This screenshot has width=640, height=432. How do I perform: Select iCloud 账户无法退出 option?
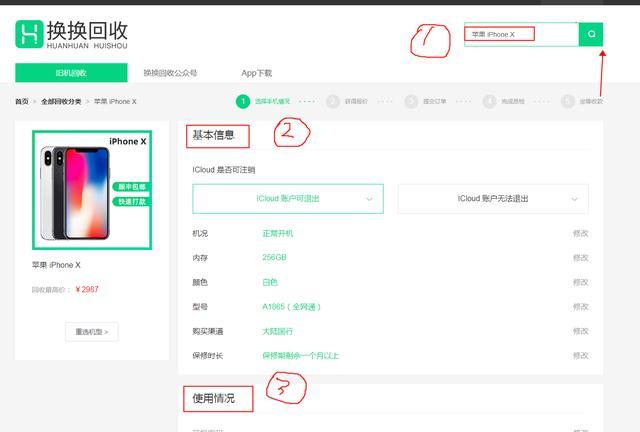click(x=493, y=198)
